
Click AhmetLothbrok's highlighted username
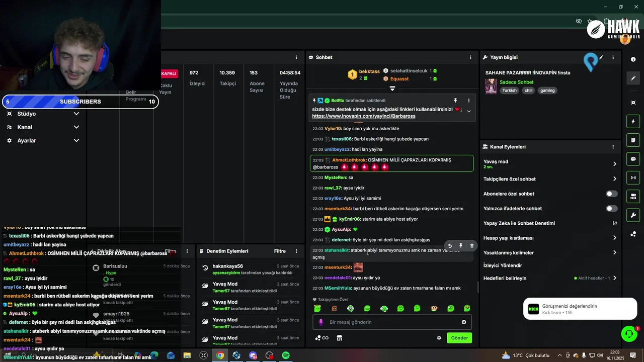click(349, 160)
